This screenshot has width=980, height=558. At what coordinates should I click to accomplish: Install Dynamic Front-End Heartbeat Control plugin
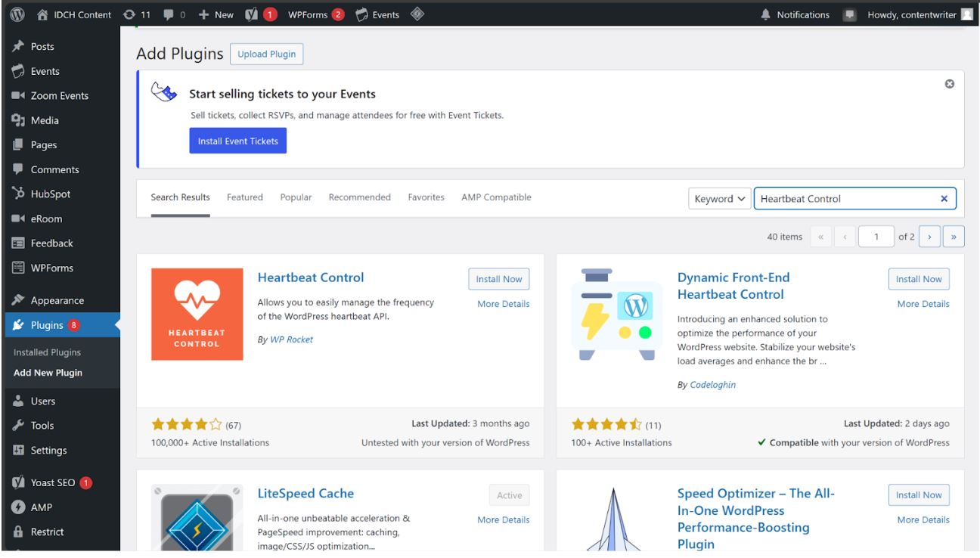pyautogui.click(x=919, y=279)
